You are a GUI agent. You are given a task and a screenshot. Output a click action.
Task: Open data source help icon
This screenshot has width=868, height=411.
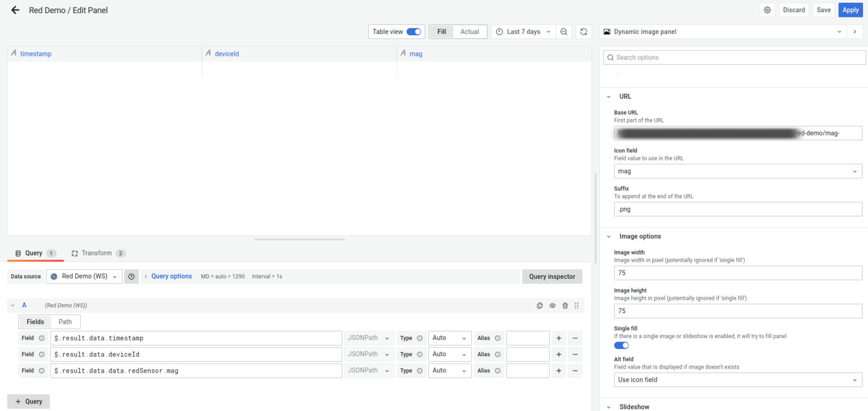[131, 277]
